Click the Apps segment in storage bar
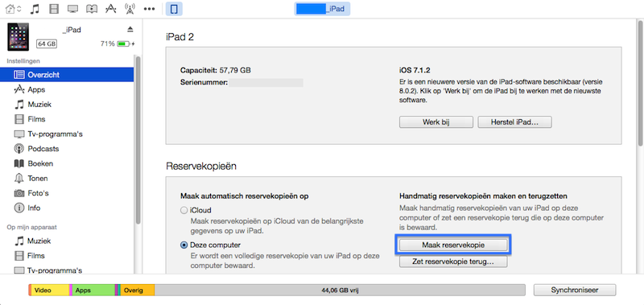The image size is (644, 305). (x=93, y=291)
